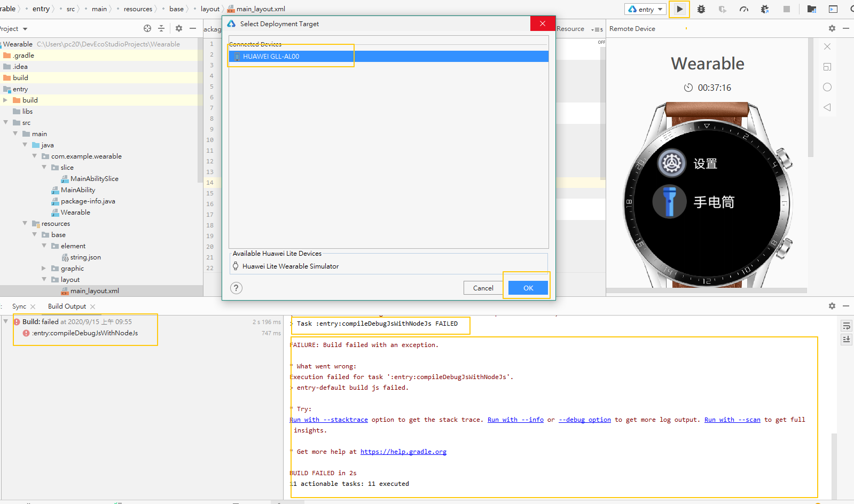854x504 pixels.
Task: Tap the 设置 settings icon on watch
Action: pyautogui.click(x=671, y=163)
